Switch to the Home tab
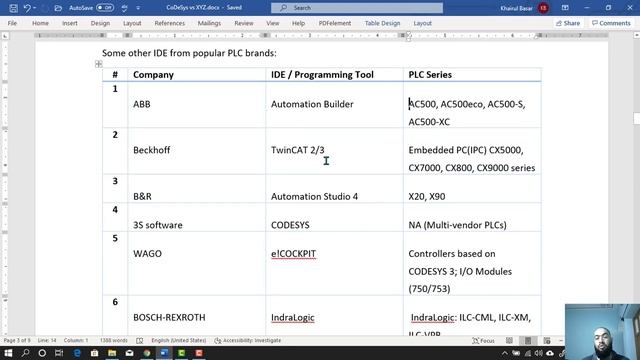The image size is (640, 360). [x=40, y=23]
